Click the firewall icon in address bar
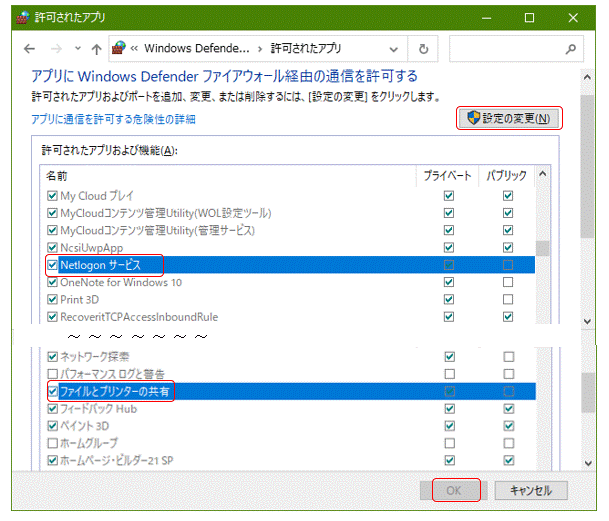This screenshot has width=609, height=521. coord(119,49)
